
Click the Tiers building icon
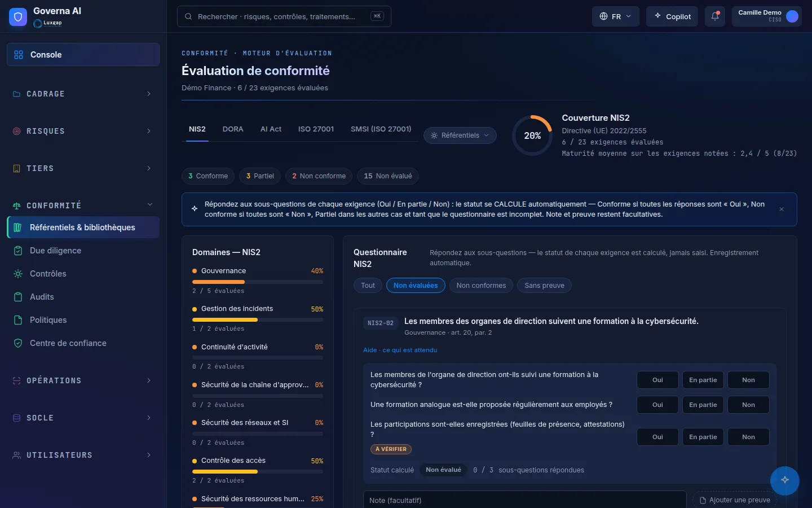coord(16,168)
